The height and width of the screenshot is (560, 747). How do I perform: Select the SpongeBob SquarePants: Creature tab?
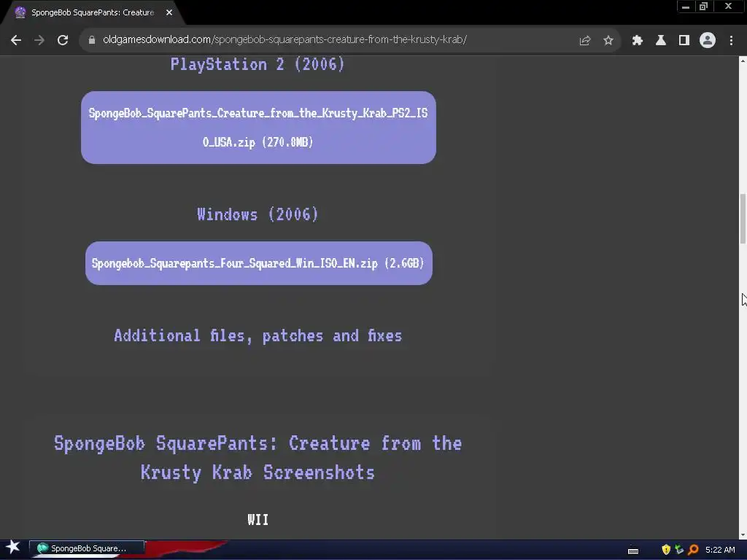coord(93,12)
